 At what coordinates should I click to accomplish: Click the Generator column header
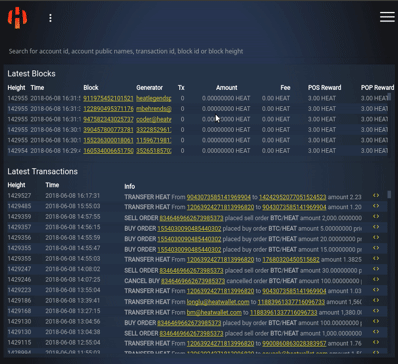click(149, 88)
